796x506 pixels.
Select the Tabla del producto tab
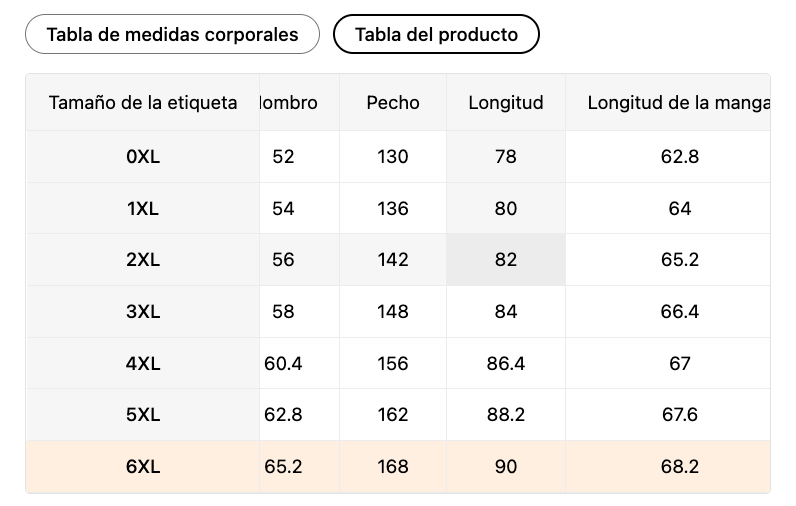(436, 35)
